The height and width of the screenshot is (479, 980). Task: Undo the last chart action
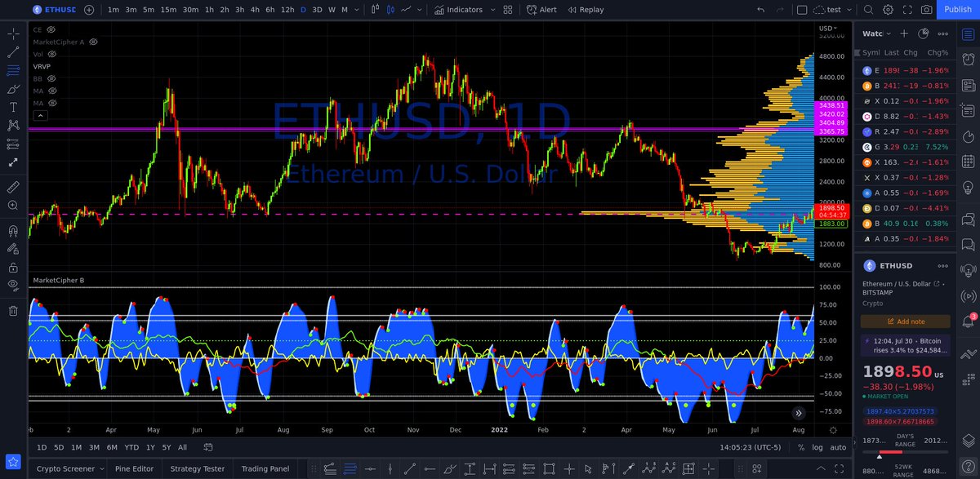click(761, 10)
